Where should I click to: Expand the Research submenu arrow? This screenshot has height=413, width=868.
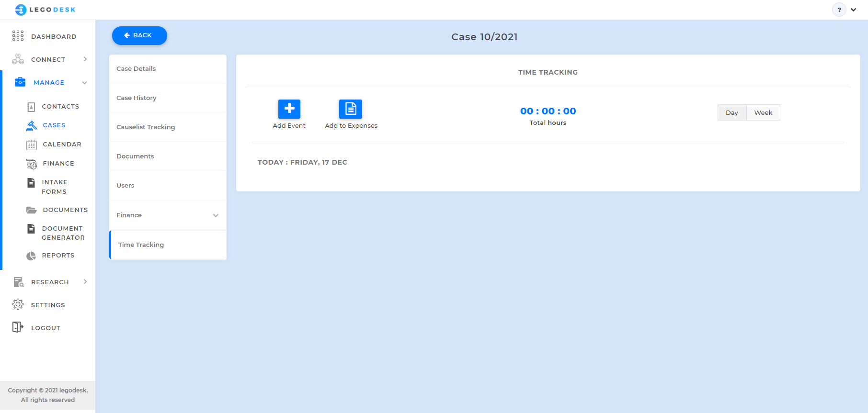(x=85, y=281)
